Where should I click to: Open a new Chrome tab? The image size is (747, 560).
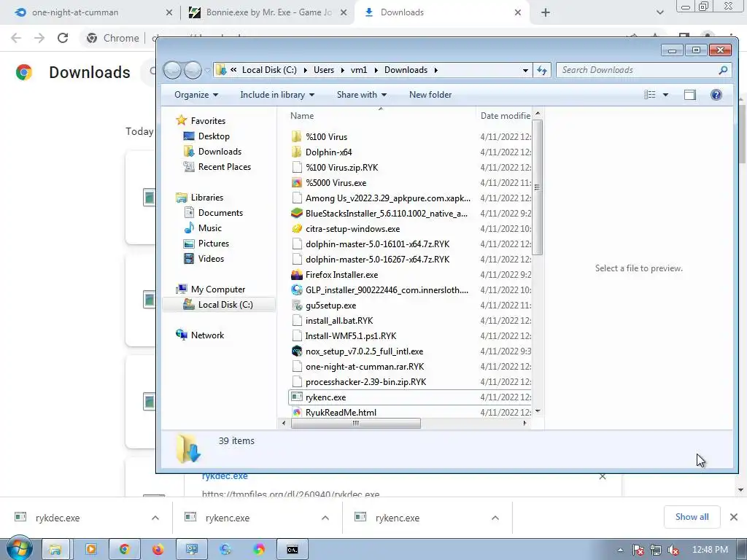(546, 12)
